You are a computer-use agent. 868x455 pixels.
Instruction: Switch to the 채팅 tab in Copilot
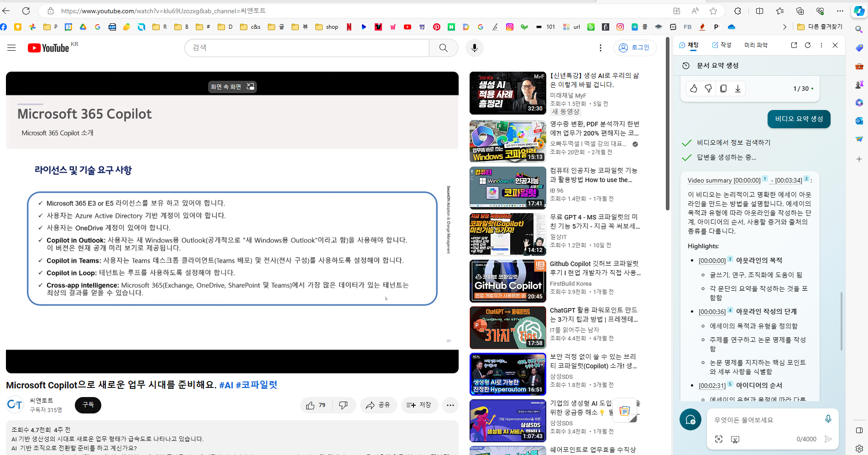click(689, 45)
